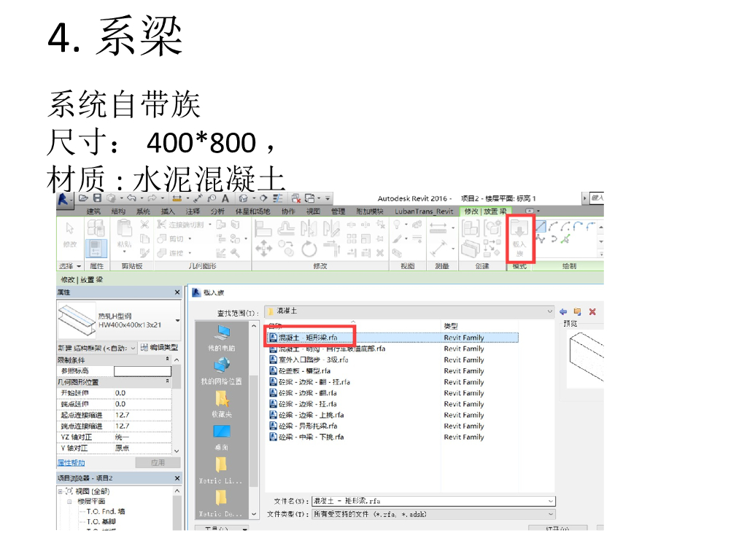
Task: Click the 载入族 load family button
Action: coord(519,238)
